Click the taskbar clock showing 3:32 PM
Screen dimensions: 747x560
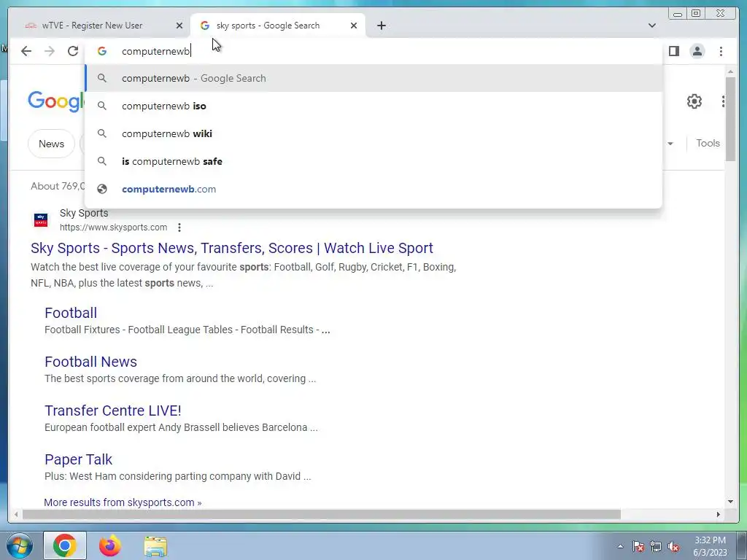710,546
